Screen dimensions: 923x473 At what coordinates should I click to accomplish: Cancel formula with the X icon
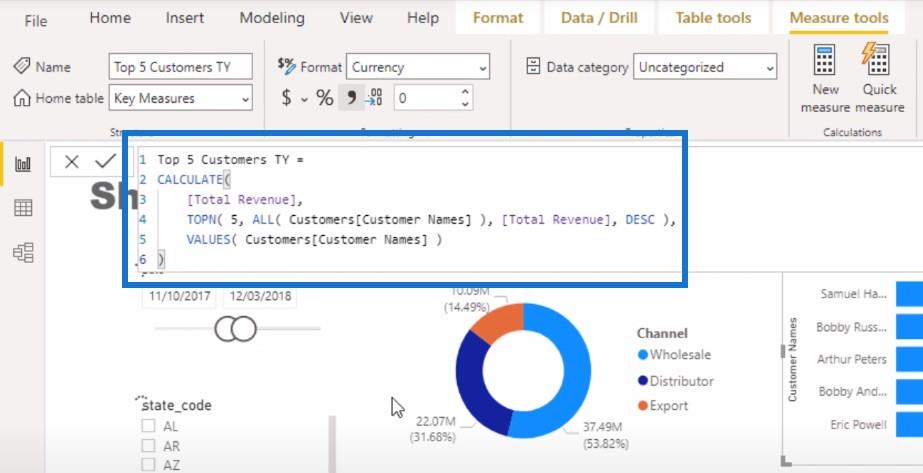(72, 161)
